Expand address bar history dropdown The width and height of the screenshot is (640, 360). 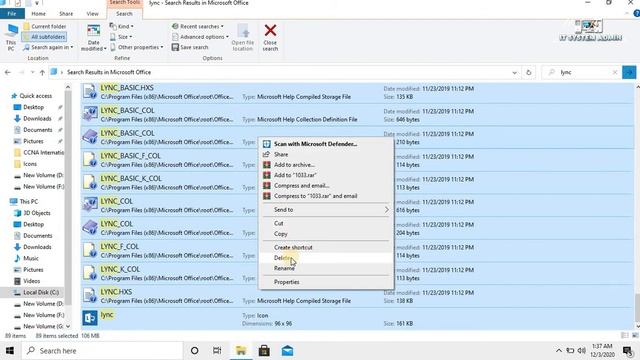[514, 72]
